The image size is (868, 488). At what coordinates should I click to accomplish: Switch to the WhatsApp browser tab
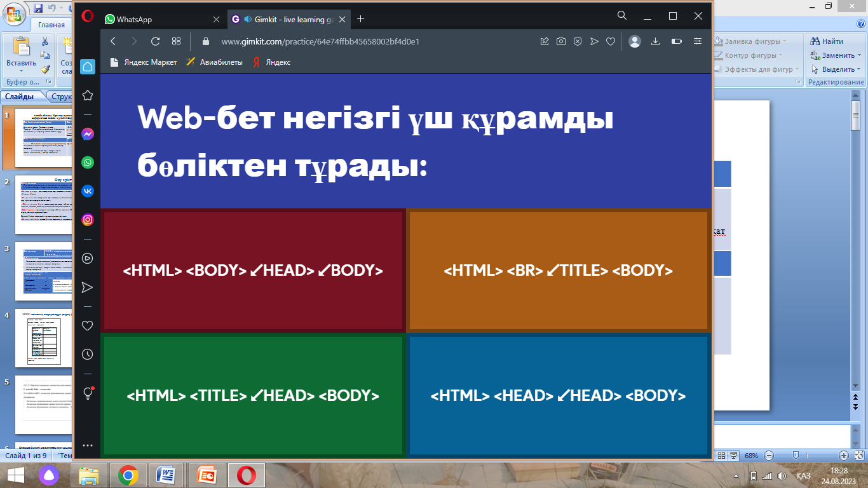(134, 19)
